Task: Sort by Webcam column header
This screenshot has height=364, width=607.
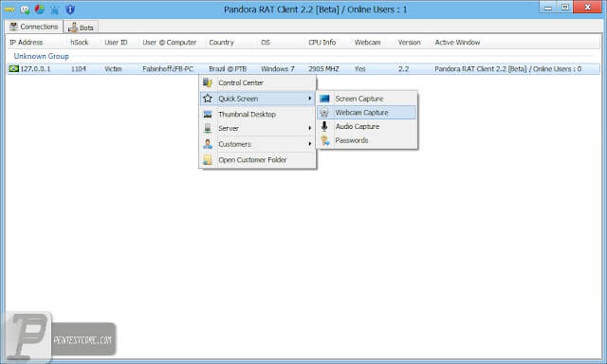Action: click(x=367, y=43)
